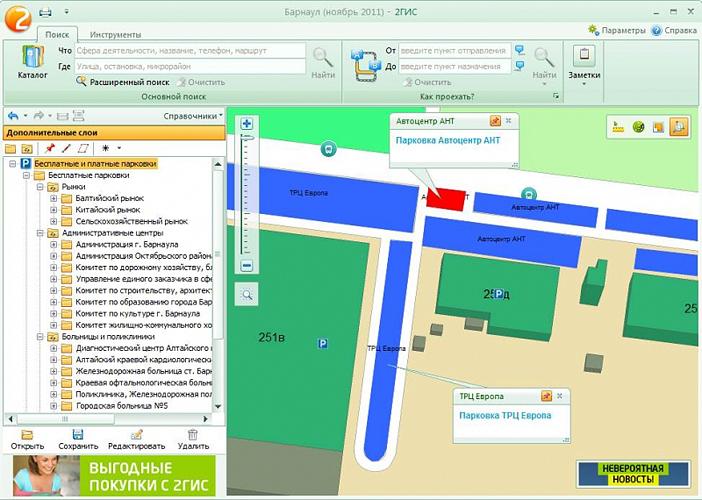Select the red pushpin marker tool
The height and width of the screenshot is (500, 702).
50,148
